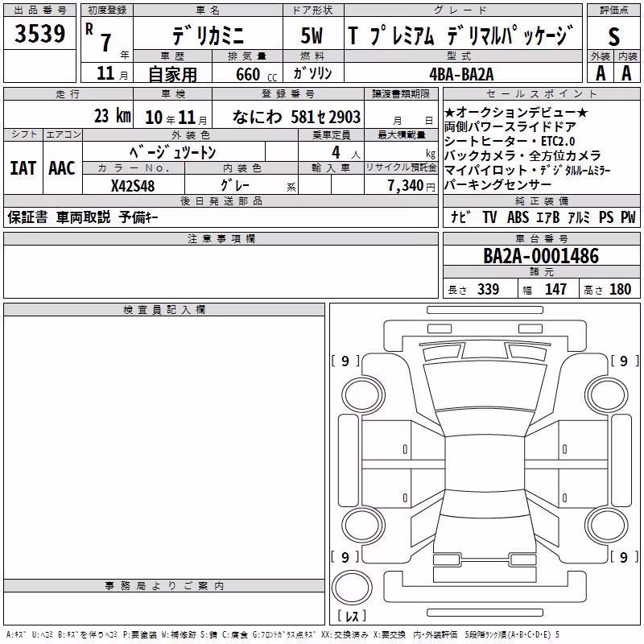Click sales point 両側パワースライドドア
Image resolution: width=644 pixels, height=644 pixels.
(510, 126)
